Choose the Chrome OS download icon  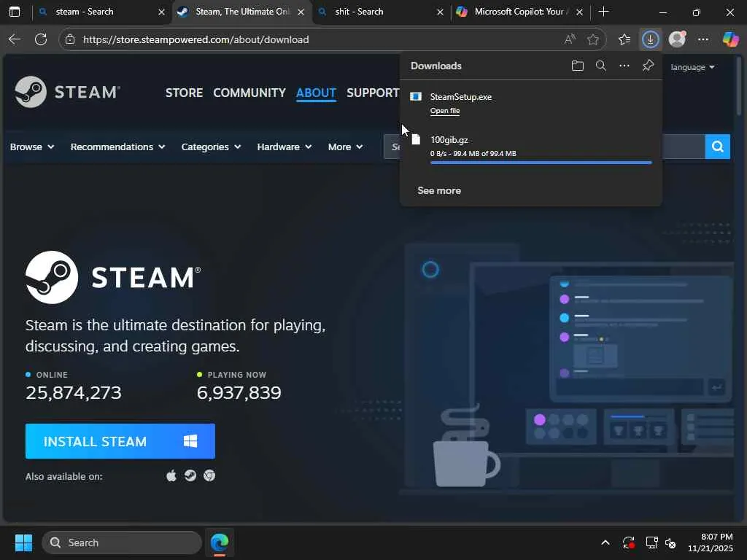point(209,475)
